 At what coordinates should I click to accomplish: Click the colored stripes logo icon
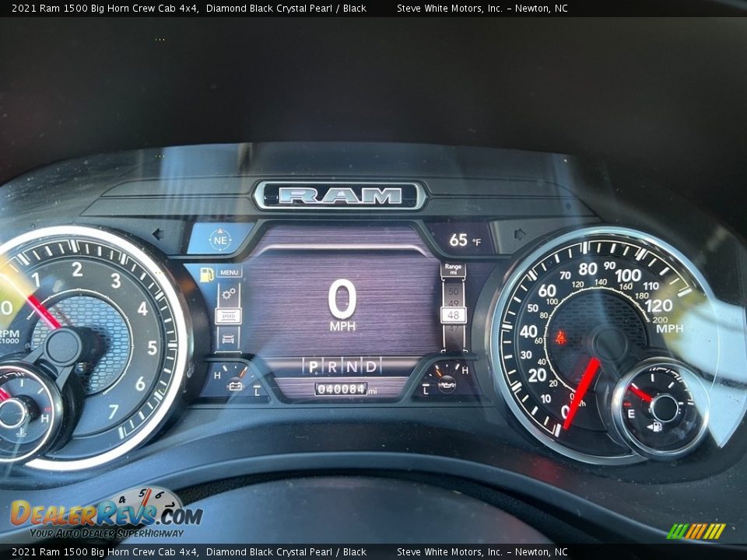(696, 531)
